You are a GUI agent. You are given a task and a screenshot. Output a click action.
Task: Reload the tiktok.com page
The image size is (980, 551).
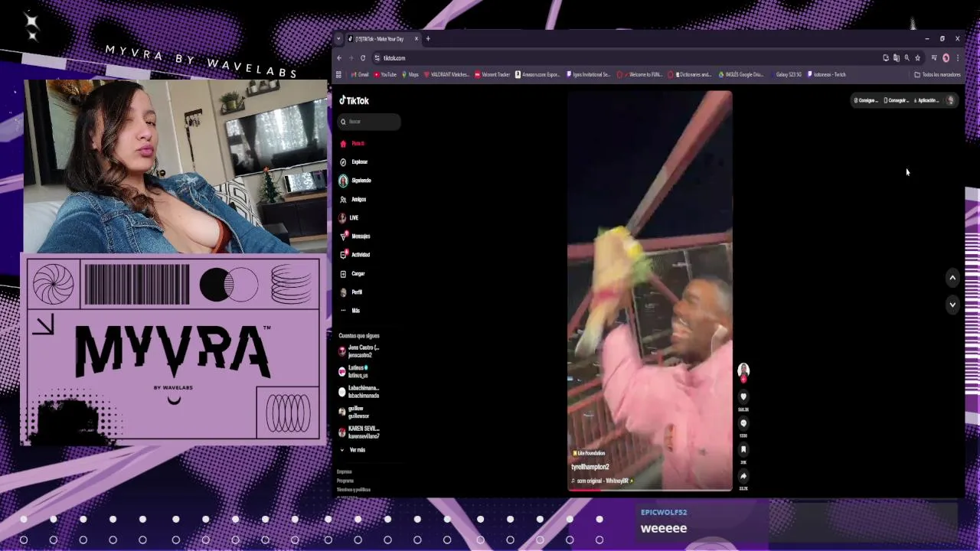[x=363, y=58]
